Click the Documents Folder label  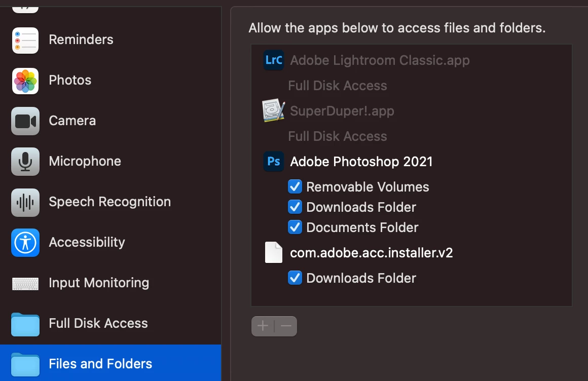click(362, 227)
